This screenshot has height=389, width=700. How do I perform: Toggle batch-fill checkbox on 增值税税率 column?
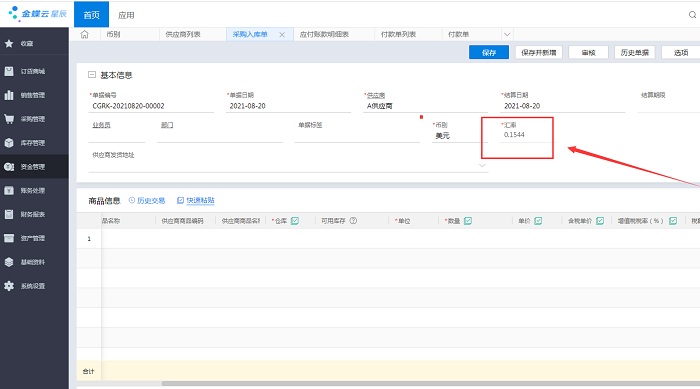point(673,221)
